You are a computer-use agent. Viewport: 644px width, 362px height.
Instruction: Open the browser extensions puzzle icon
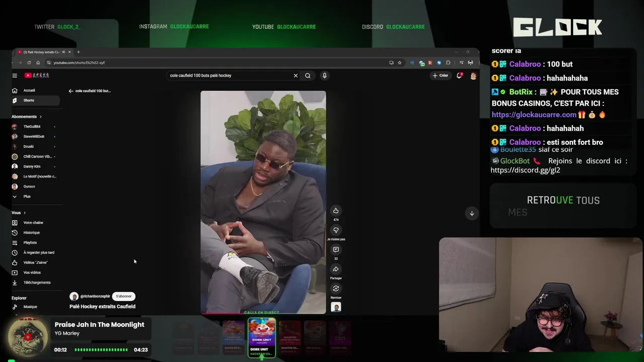tap(448, 63)
